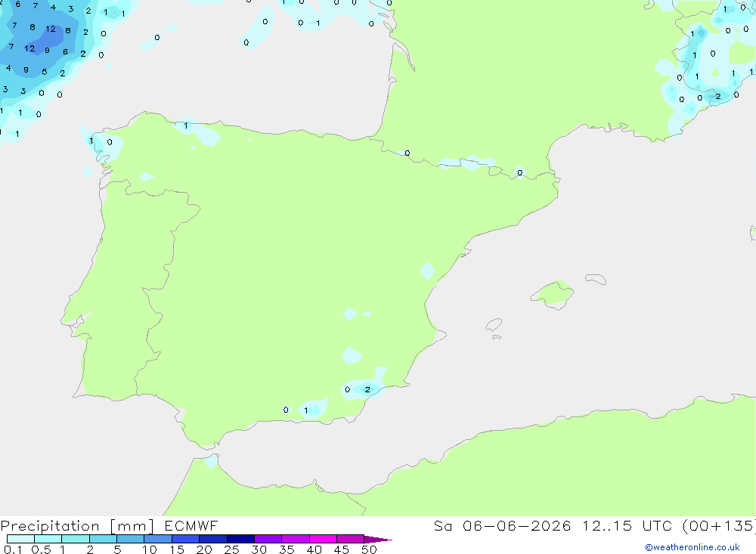This screenshot has width=756, height=554.
Task: Click the diamond-shaped rain patch near Valencia coast
Action: click(427, 271)
